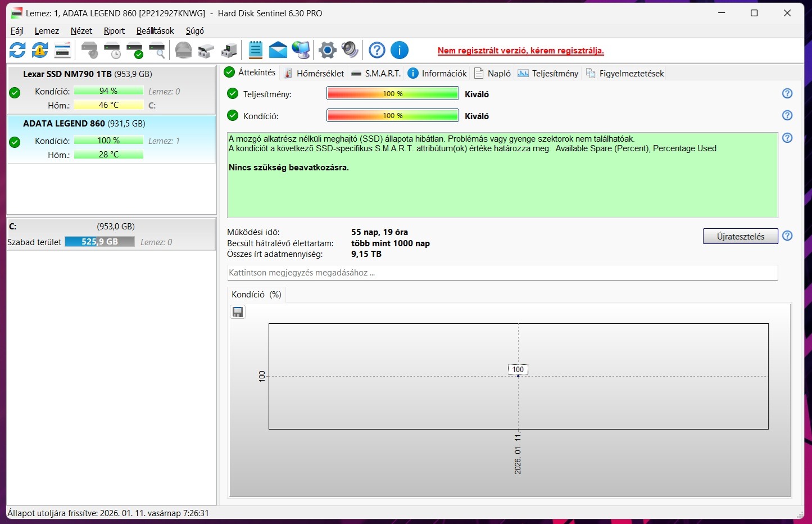Select the Kondíció (%) chart tab
This screenshot has width=812, height=524.
256,295
